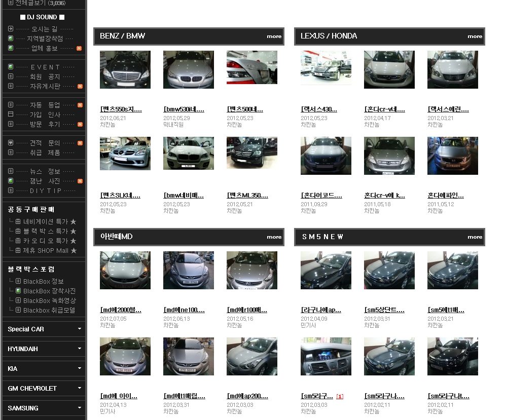This screenshot has height=420, width=505.
Task: Click the arrow icon beside 오시는 길
Action: [x=11, y=29]
